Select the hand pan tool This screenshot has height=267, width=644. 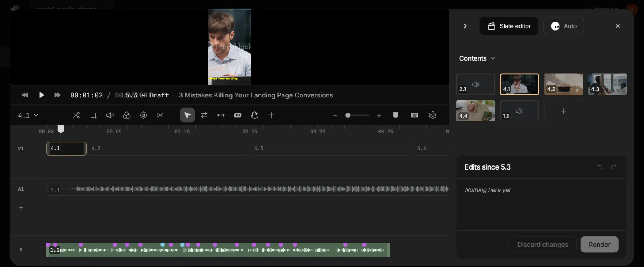tap(255, 115)
